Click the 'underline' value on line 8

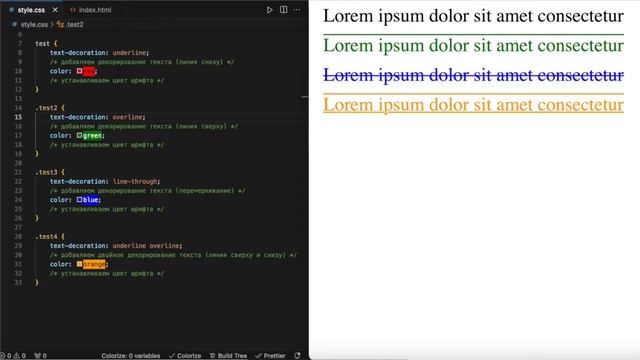click(x=129, y=53)
